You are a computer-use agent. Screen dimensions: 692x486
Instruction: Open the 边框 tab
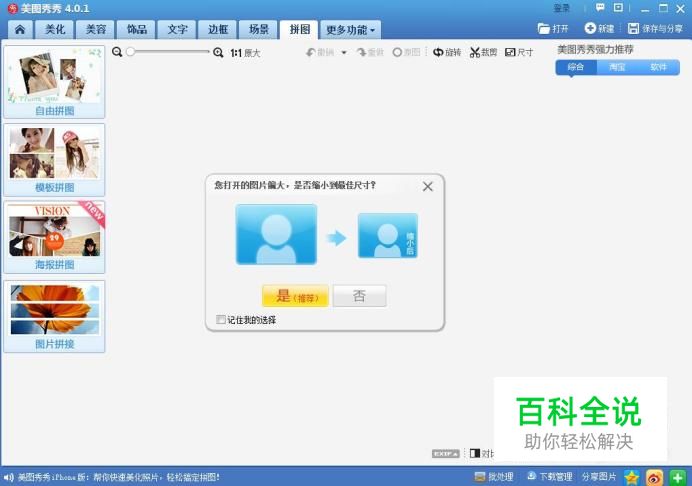(218, 30)
